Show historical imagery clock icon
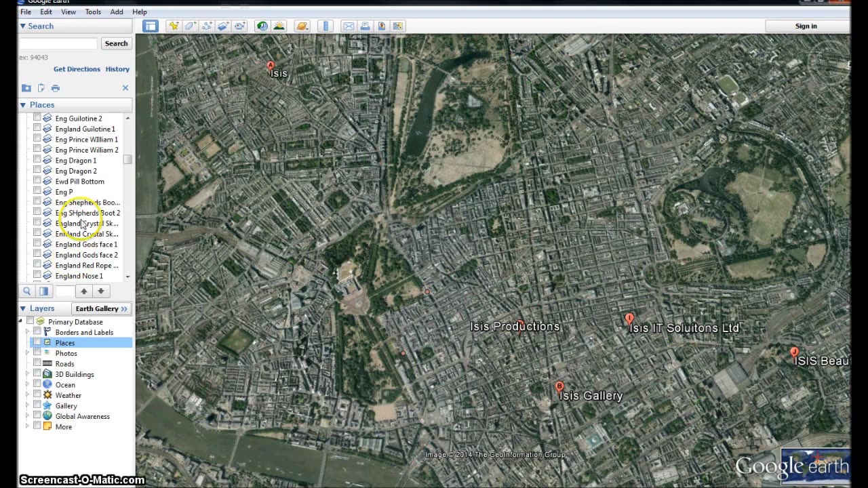The image size is (868, 488). point(262,26)
